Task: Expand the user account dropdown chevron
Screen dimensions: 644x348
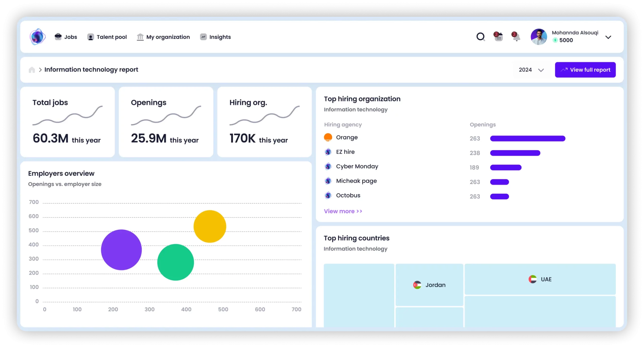Action: (608, 37)
